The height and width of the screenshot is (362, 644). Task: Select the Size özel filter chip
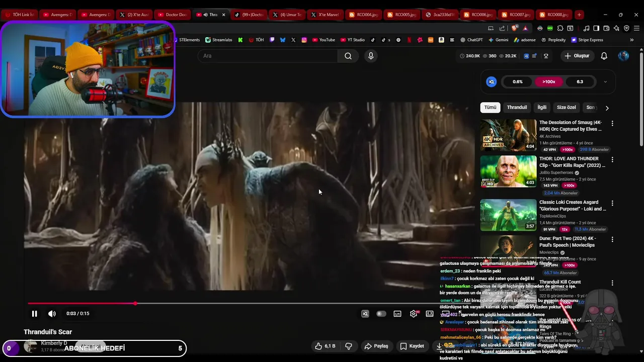[566, 107]
